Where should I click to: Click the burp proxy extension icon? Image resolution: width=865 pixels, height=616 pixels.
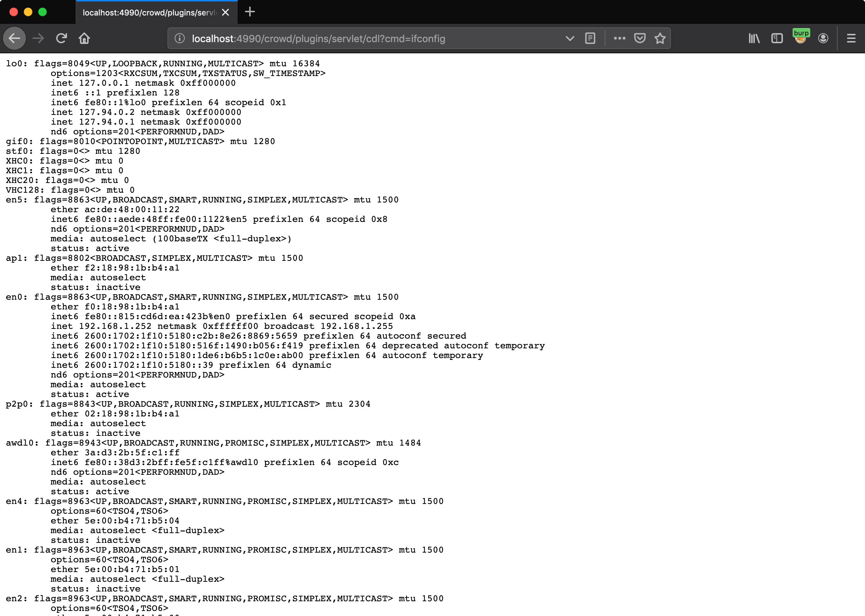[x=801, y=37]
